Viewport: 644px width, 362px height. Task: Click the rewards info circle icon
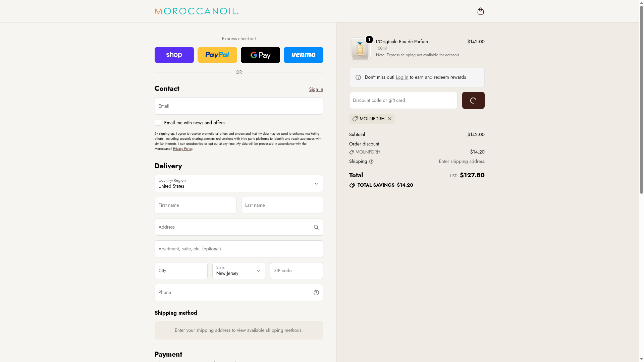click(x=358, y=77)
